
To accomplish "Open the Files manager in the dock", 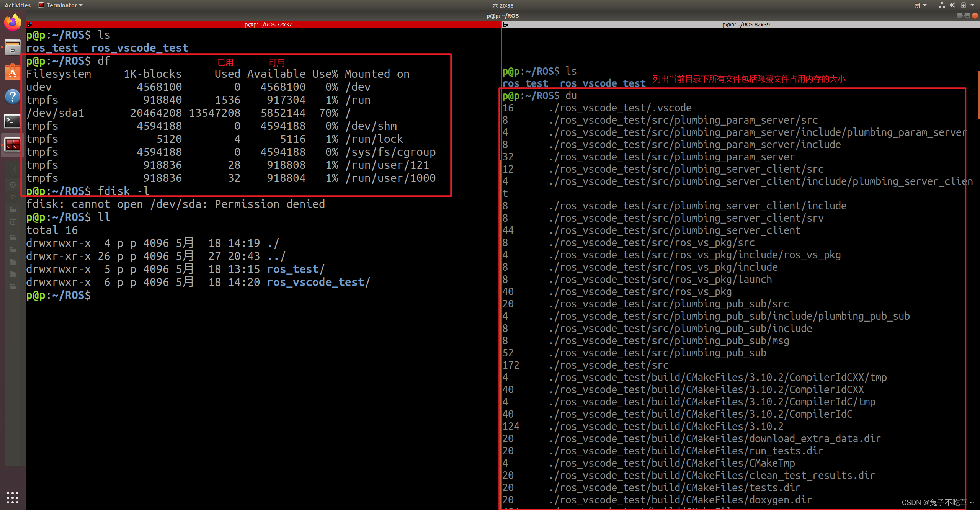I will [13, 47].
